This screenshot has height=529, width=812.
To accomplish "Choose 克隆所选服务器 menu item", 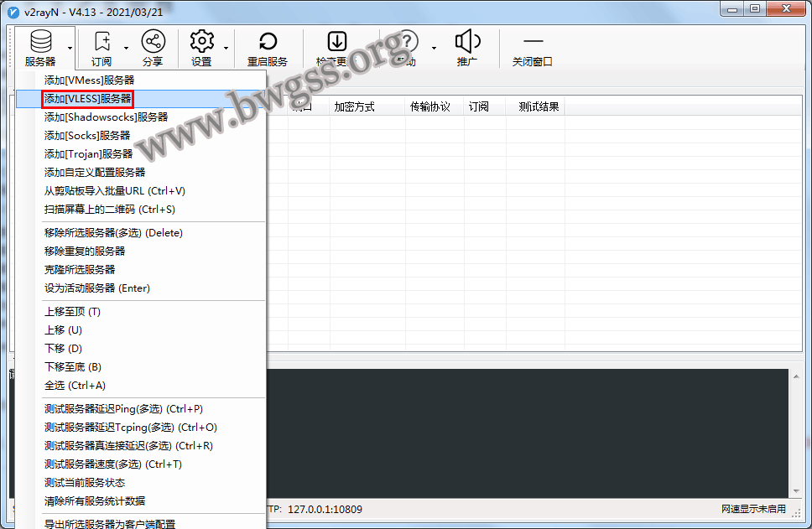I will pyautogui.click(x=141, y=270).
